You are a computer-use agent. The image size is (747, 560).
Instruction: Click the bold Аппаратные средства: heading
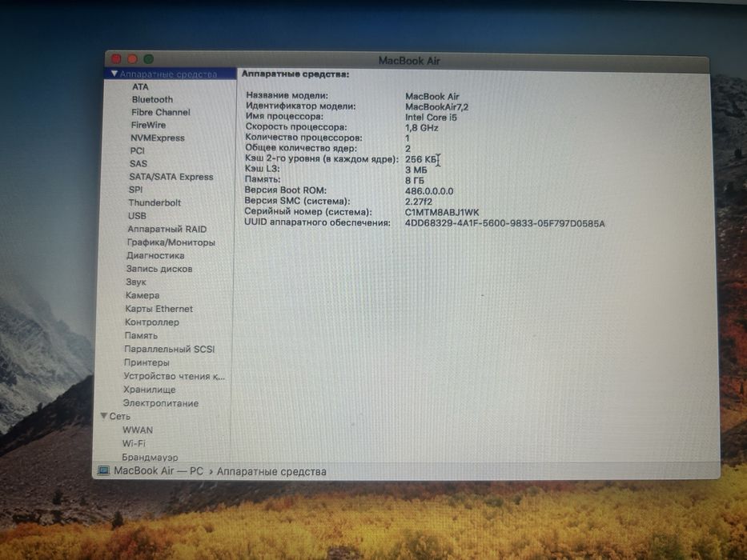tap(295, 74)
